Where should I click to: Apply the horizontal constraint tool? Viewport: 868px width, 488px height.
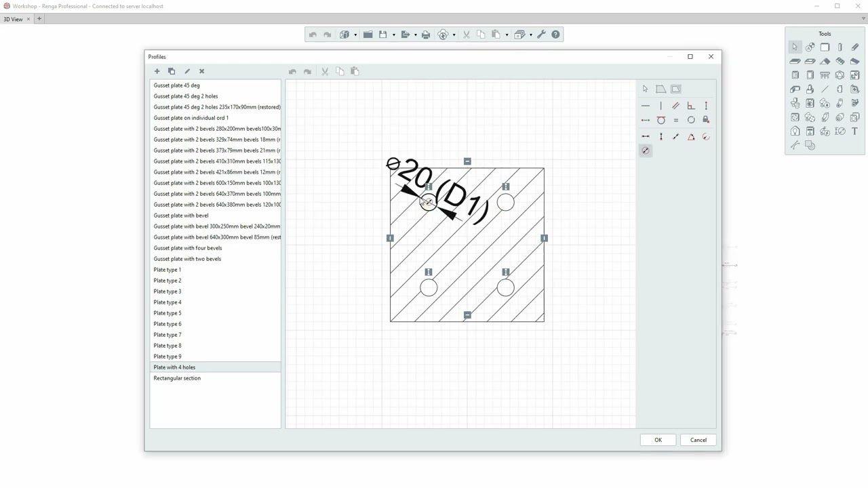tap(646, 106)
